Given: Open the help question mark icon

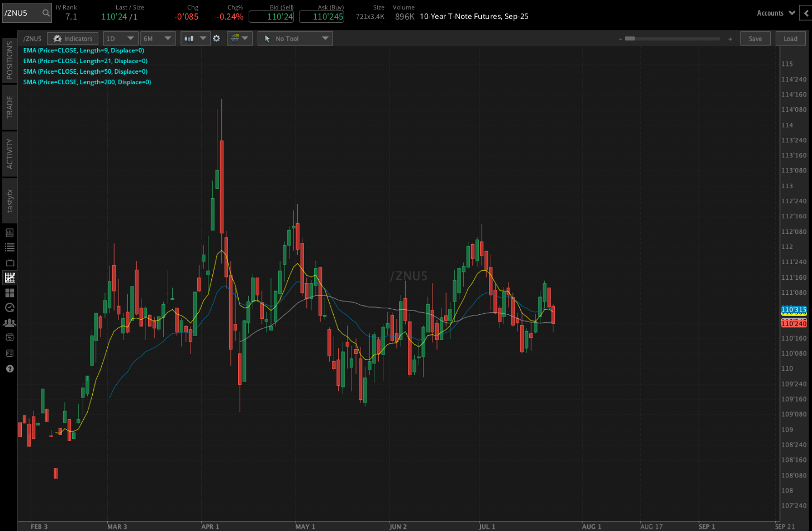Looking at the screenshot, I should click(x=9, y=369).
